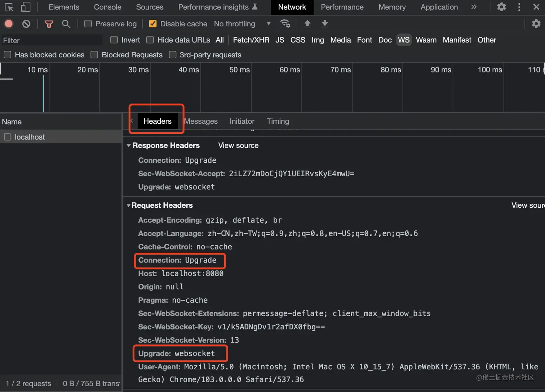This screenshot has height=392, width=545.
Task: Enable the Preserve log checkbox
Action: (88, 24)
